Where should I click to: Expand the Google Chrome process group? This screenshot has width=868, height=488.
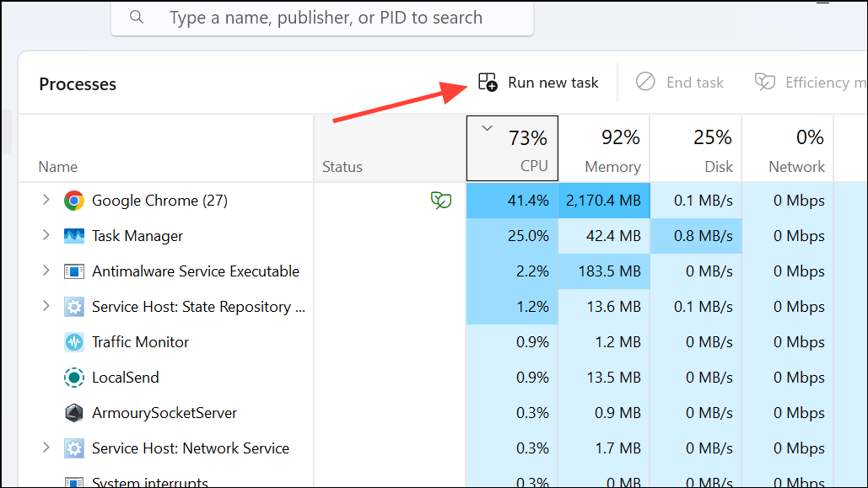point(46,200)
